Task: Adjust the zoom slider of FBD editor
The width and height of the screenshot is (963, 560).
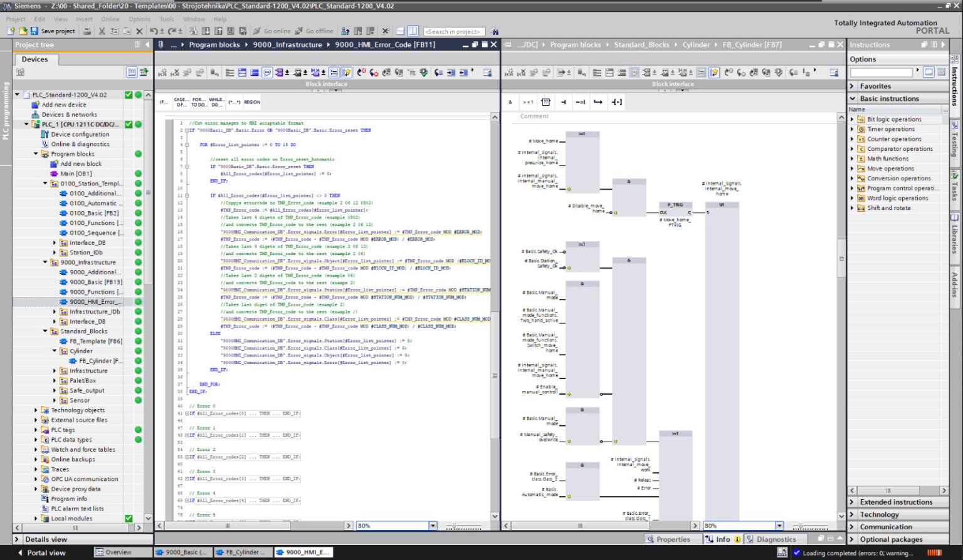Action: (x=802, y=526)
